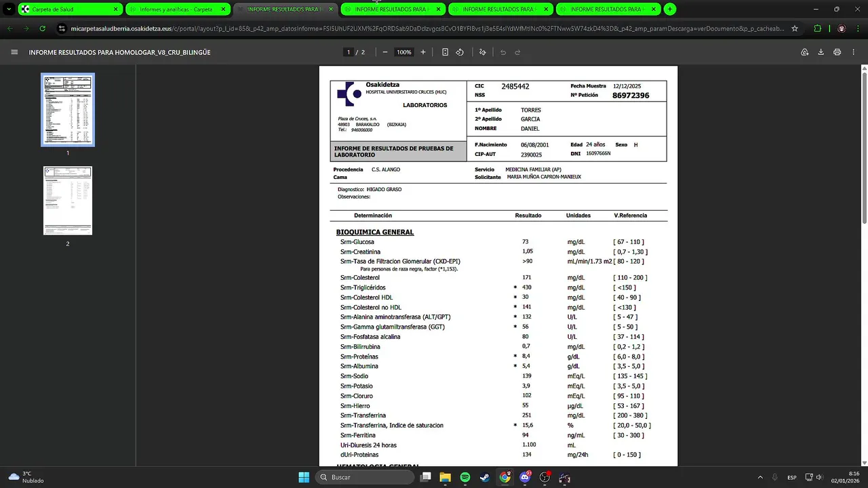The image size is (868, 488).
Task: Open Steam from the taskbar
Action: 485,477
